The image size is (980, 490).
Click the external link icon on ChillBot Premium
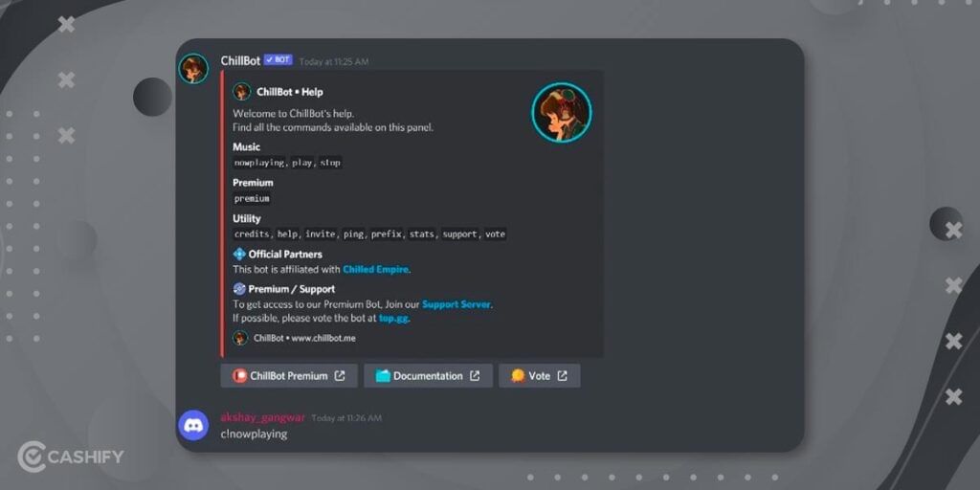click(340, 375)
